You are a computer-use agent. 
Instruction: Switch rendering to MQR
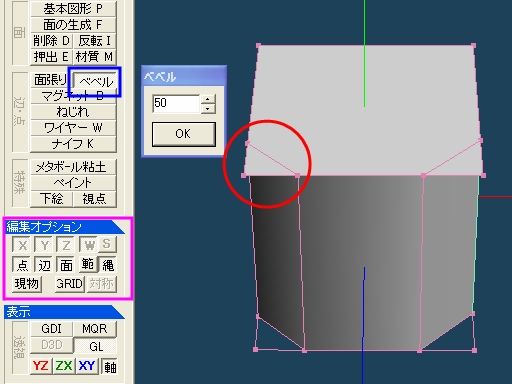pyautogui.click(x=94, y=329)
